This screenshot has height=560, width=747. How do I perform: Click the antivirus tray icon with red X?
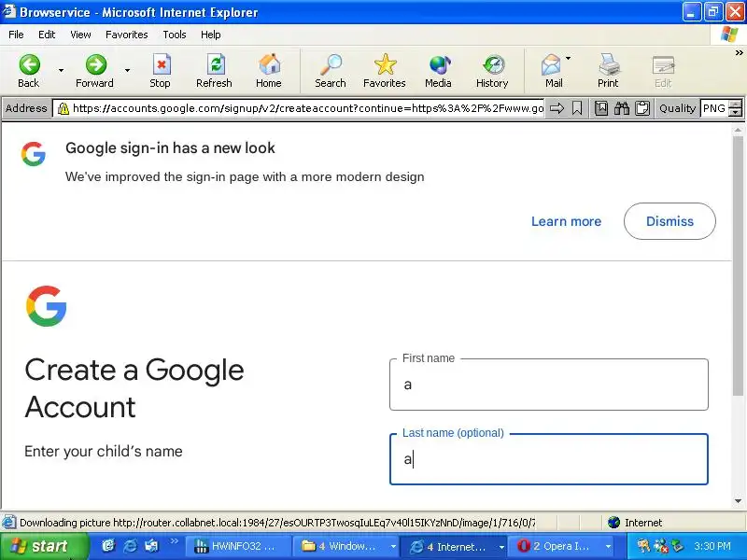click(x=661, y=546)
